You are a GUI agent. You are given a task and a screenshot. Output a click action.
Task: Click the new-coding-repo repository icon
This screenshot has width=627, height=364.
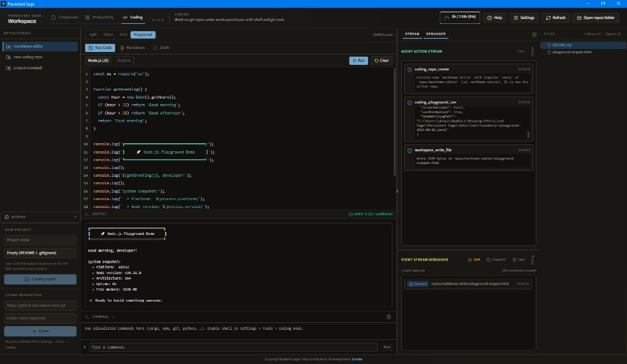coord(9,57)
